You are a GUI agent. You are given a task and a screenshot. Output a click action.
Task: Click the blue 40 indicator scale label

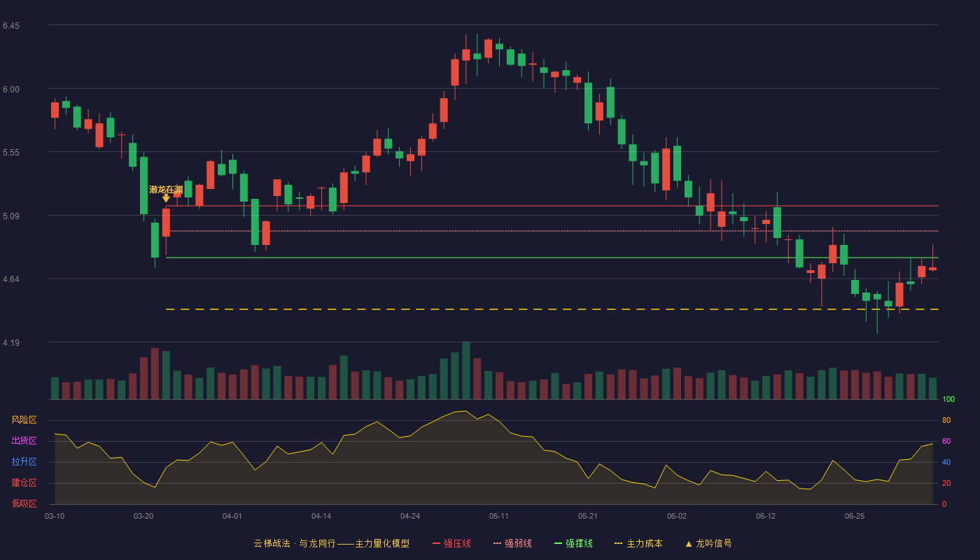point(946,462)
